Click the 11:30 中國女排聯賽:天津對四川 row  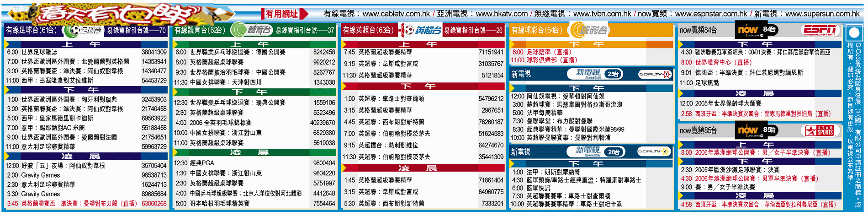[x=255, y=82]
